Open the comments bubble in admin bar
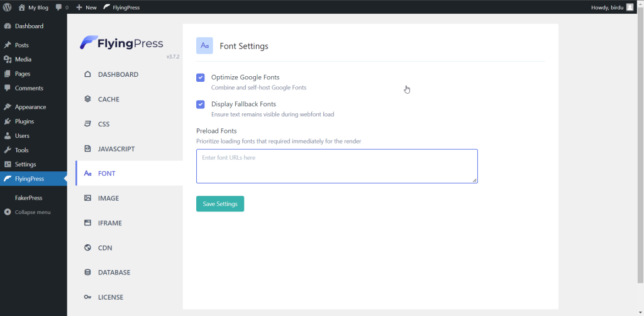This screenshot has width=644, height=316. (x=62, y=8)
